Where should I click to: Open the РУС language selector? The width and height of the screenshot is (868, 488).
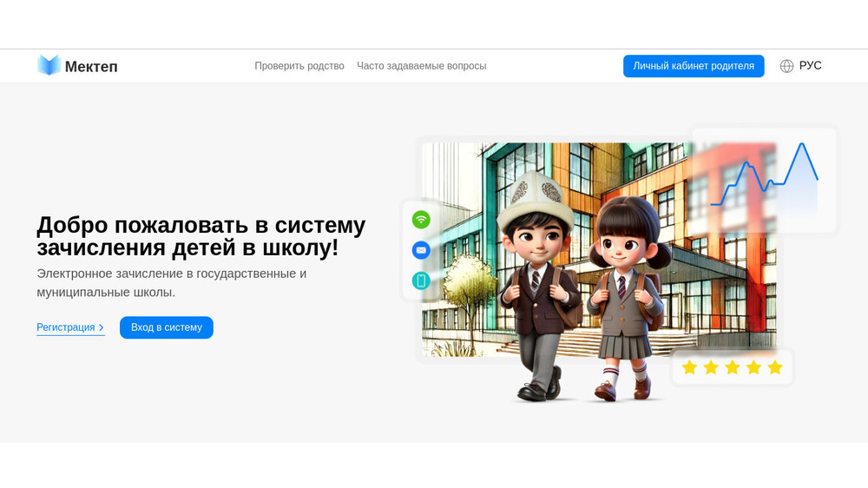(800, 66)
